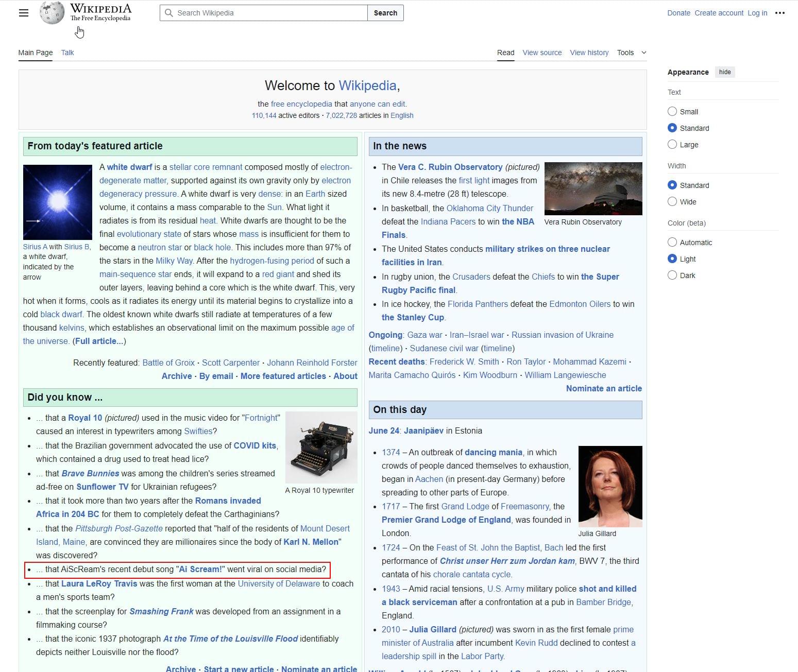
Task: Click Log in link
Action: click(757, 13)
